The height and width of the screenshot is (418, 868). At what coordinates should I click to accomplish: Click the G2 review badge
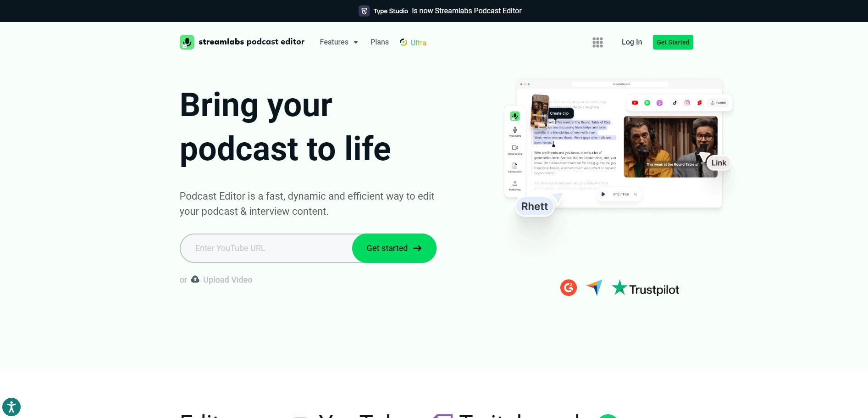pos(568,288)
